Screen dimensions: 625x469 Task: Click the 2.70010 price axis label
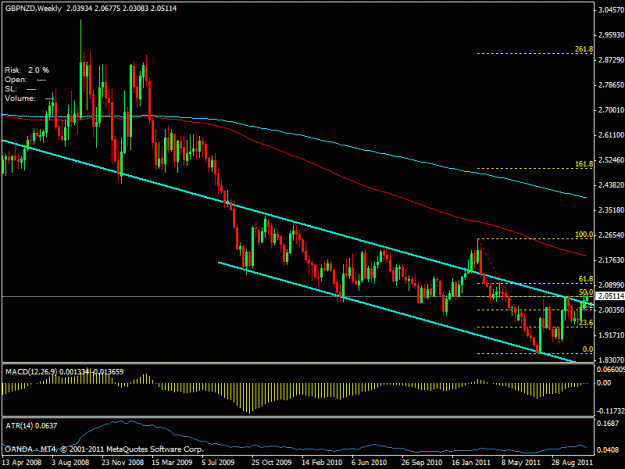[611, 110]
